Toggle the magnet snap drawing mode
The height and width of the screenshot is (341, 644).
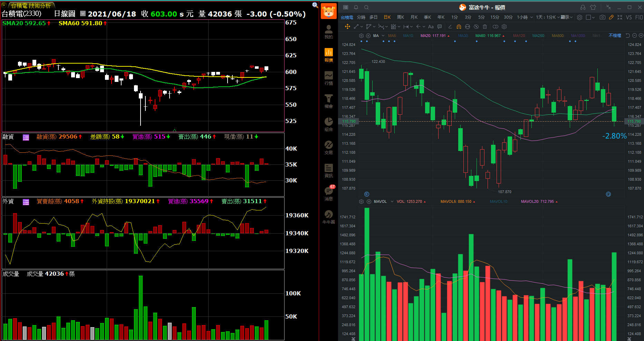click(x=459, y=27)
